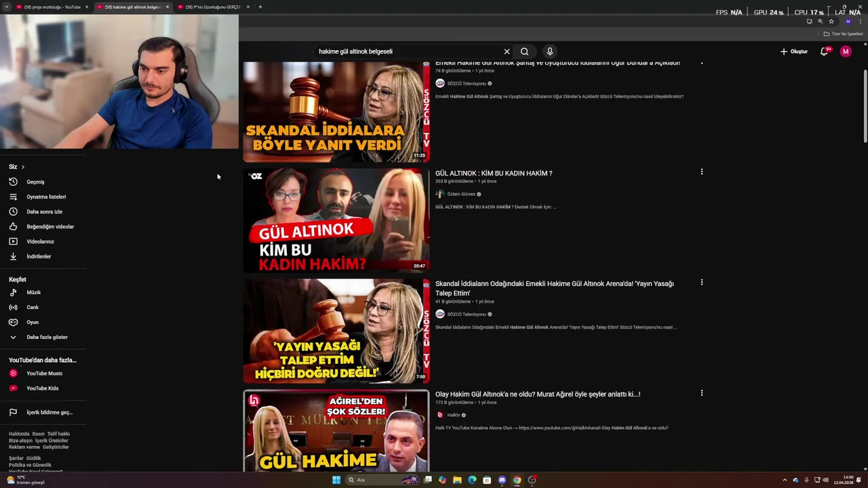Bookmark this page with the star icon

click(x=831, y=22)
